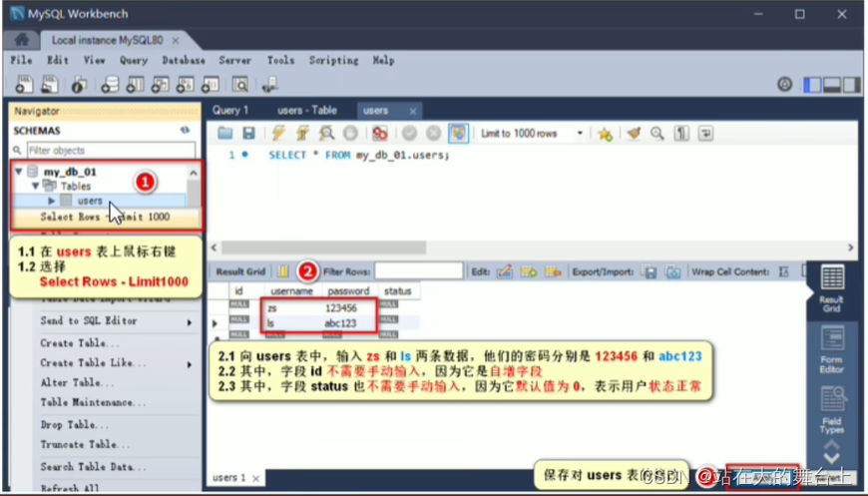
Task: Click the create new schema icon
Action: [110, 84]
